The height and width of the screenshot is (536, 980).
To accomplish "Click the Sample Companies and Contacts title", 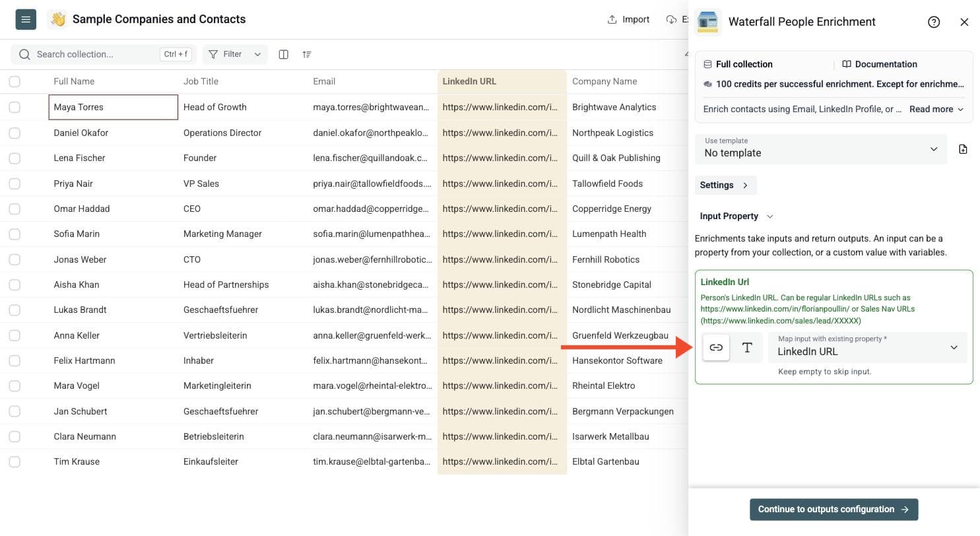I will [x=159, y=19].
